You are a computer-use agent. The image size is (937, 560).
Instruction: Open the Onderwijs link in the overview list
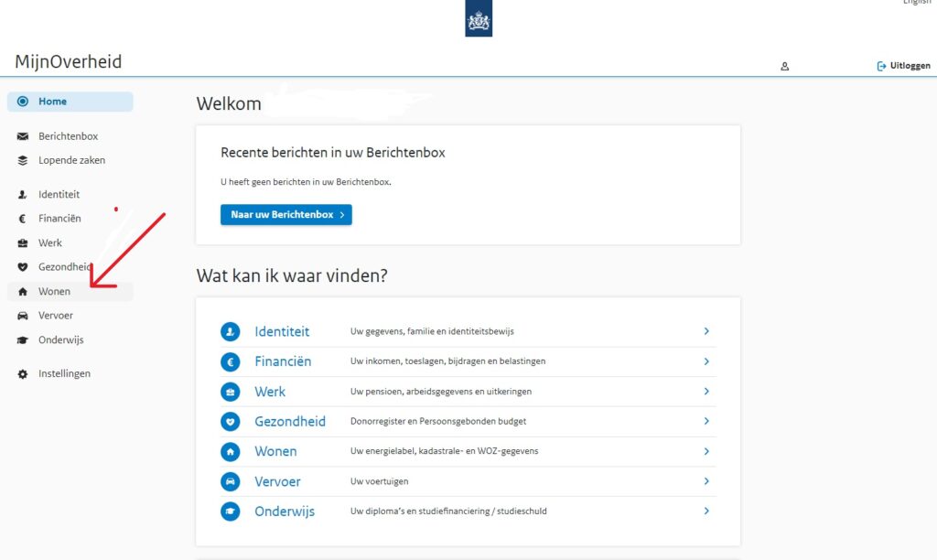pyautogui.click(x=285, y=512)
